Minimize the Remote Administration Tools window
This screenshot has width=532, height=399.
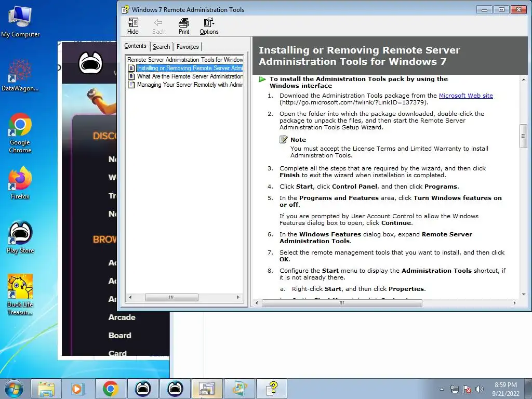pyautogui.click(x=484, y=10)
